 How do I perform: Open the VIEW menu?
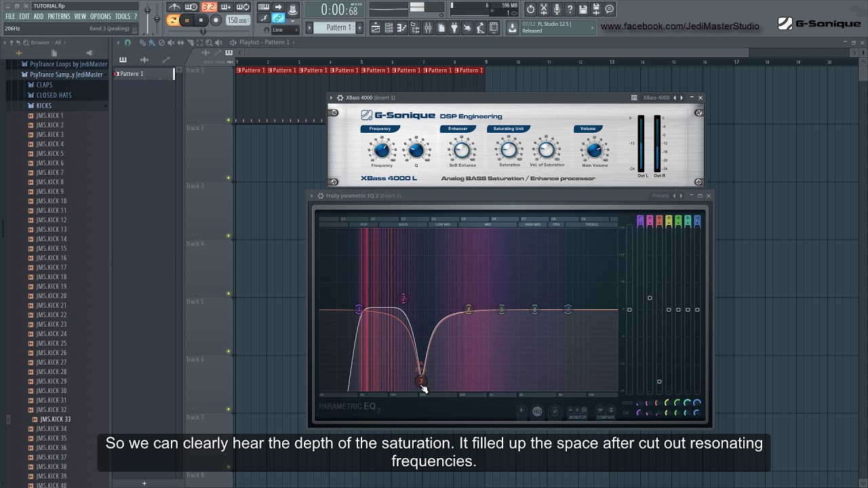click(80, 16)
